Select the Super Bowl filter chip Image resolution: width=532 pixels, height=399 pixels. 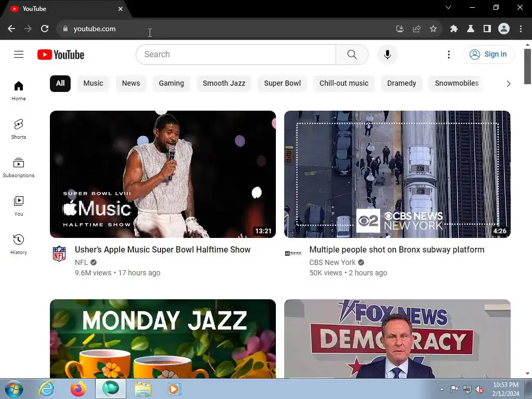coord(282,84)
